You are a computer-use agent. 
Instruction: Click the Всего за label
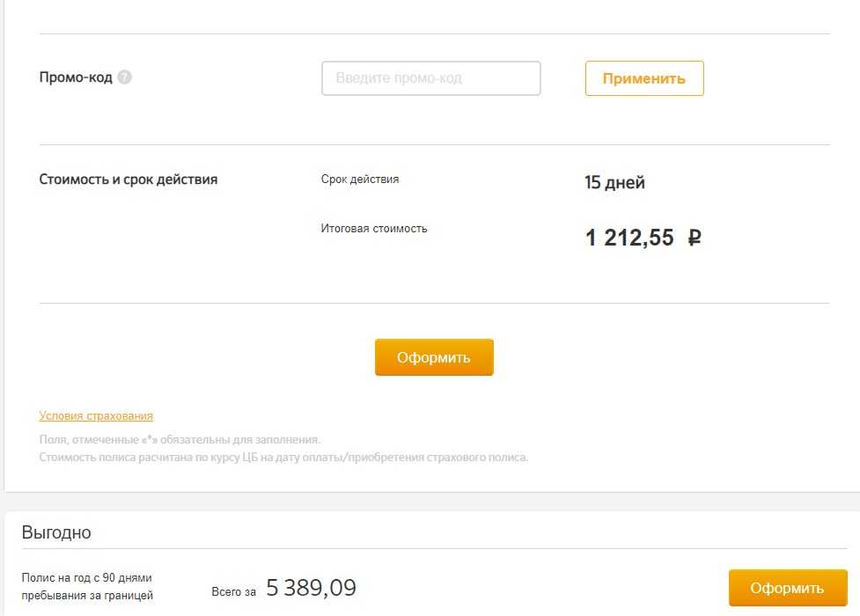tap(233, 591)
